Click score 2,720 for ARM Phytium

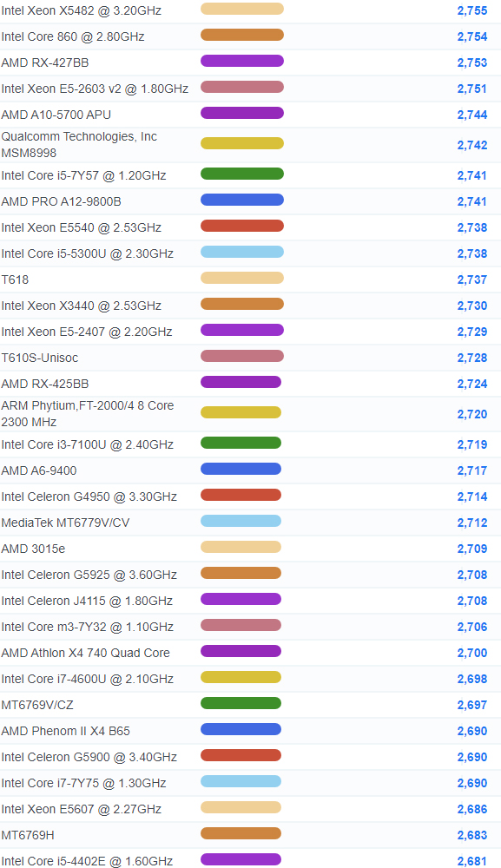[472, 414]
